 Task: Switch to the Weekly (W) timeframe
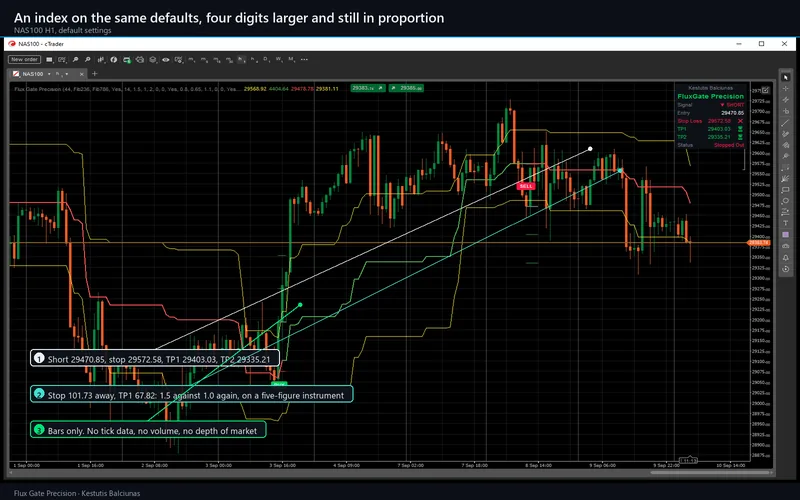tap(279, 59)
